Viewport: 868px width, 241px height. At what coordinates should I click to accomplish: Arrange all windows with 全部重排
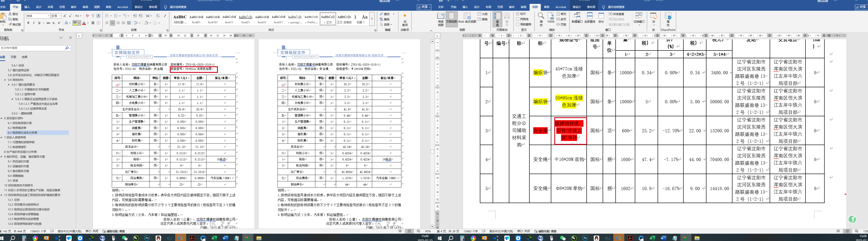590,18
